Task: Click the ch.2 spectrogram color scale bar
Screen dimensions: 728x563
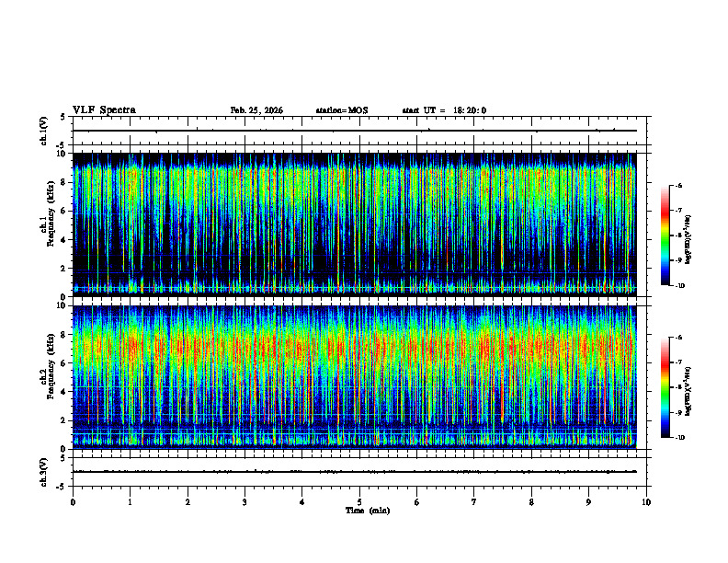Action: [665, 387]
